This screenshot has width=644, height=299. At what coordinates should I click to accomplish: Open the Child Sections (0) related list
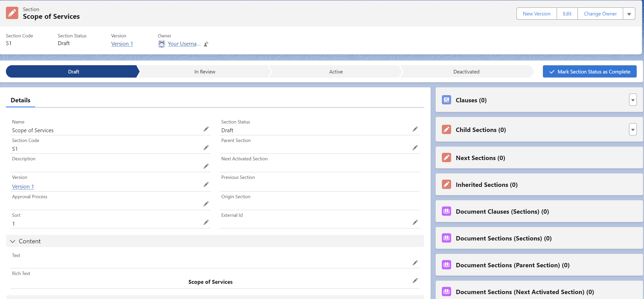pos(481,130)
